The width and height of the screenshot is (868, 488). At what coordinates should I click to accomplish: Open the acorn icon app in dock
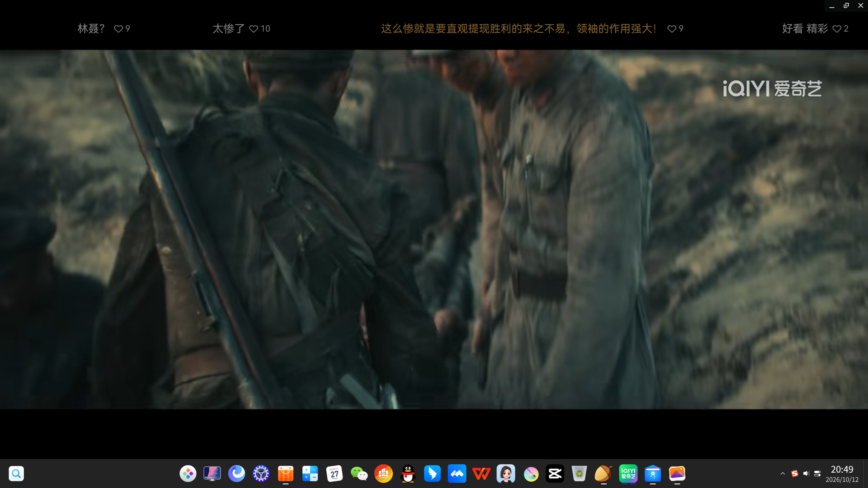pos(604,474)
